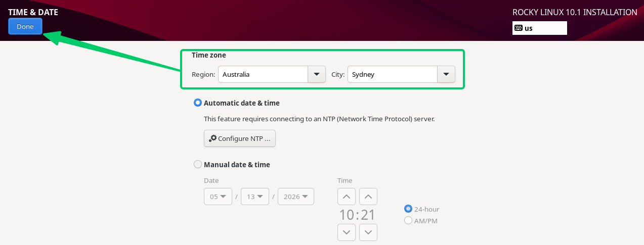Select the 24-hour time format
644x245 pixels.
(x=408, y=209)
